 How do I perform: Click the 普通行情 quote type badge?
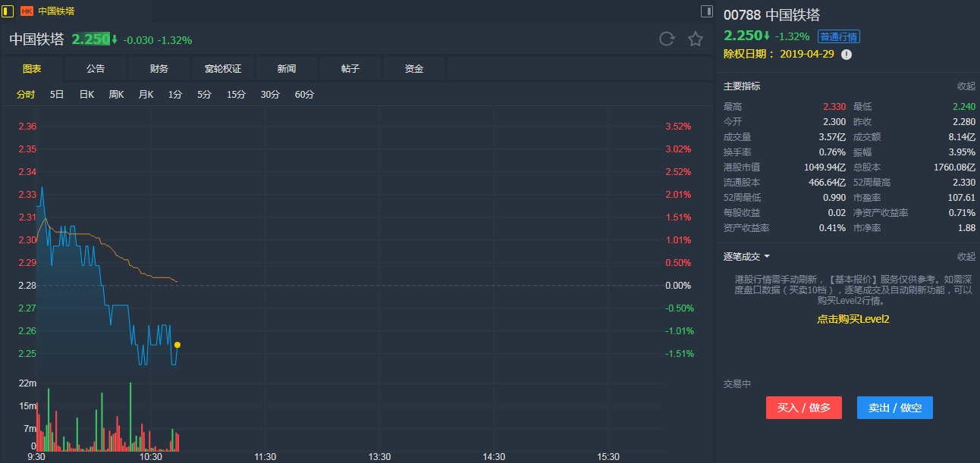(838, 37)
